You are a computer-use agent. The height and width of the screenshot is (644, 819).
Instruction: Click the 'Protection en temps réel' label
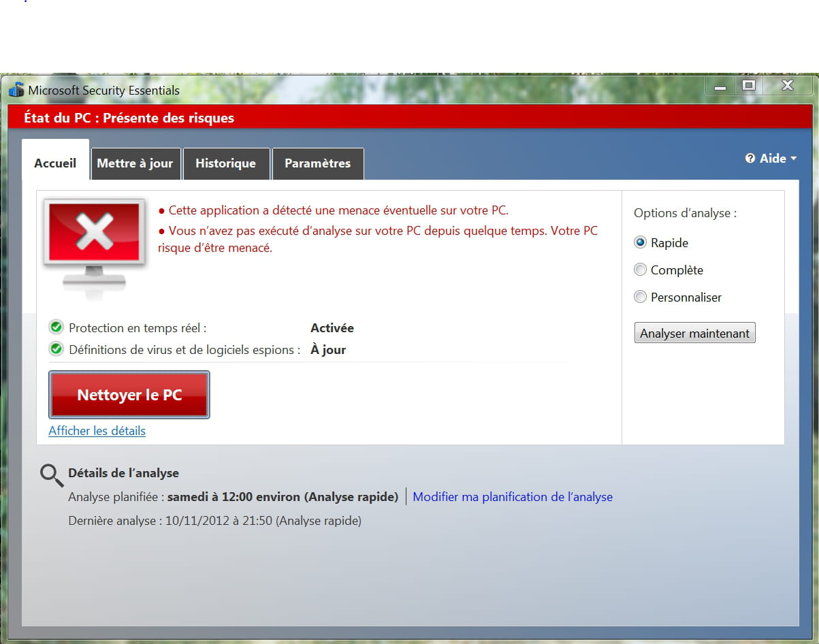click(x=138, y=328)
